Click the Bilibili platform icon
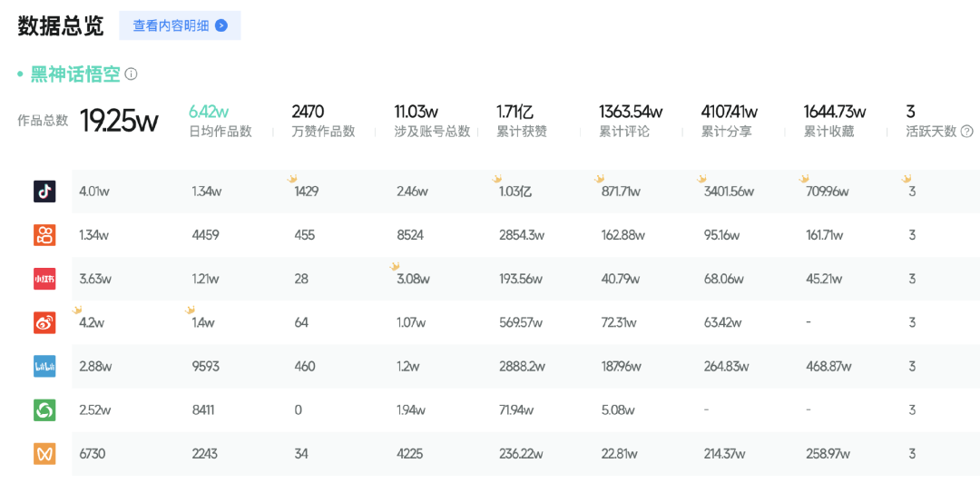Viewport: 980px width, 483px height. pyautogui.click(x=44, y=367)
